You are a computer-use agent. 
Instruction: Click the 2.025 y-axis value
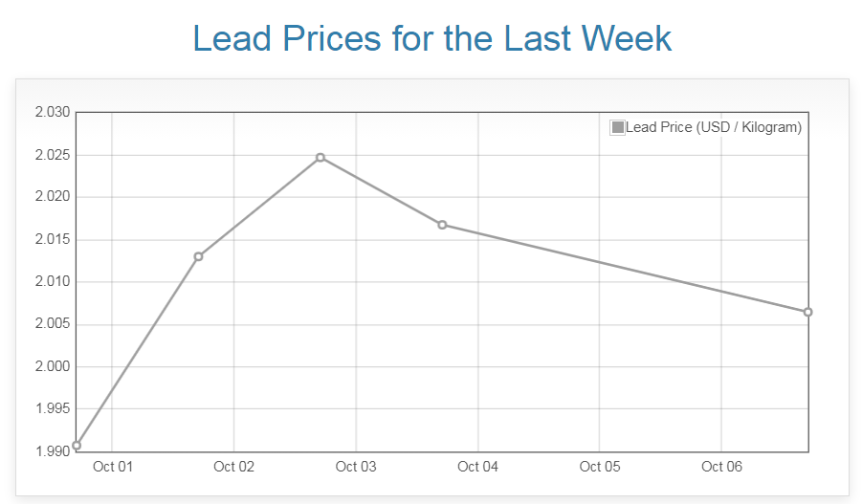pyautogui.click(x=53, y=155)
